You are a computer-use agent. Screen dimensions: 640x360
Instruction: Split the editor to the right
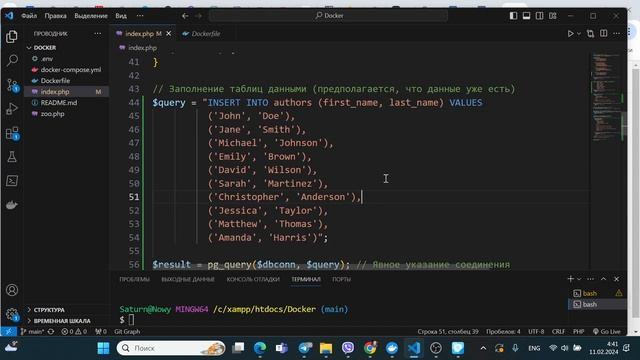604,33
